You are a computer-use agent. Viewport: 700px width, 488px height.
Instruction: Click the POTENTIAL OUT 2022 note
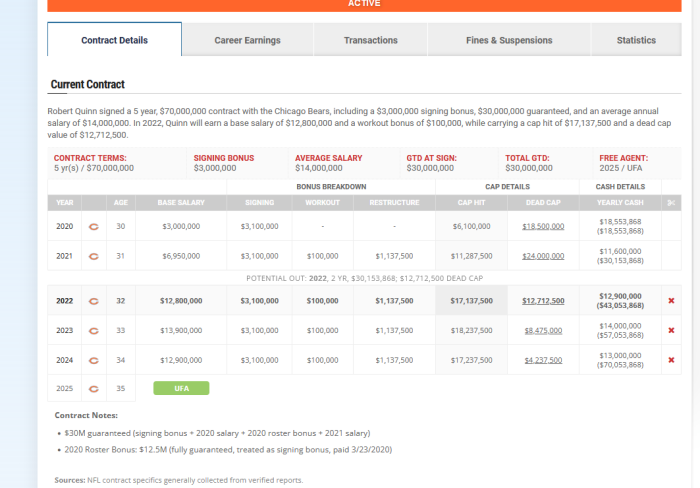(x=364, y=278)
